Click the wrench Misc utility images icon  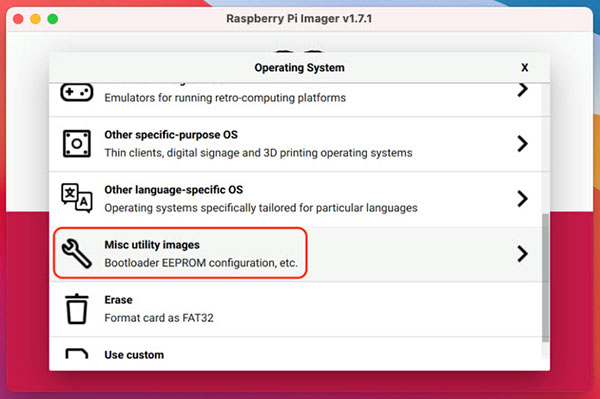point(77,253)
